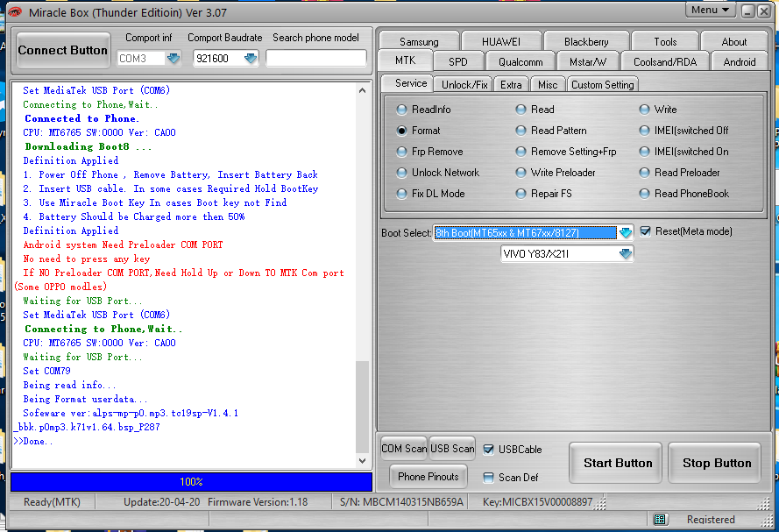This screenshot has width=779, height=532.
Task: Open the Comport inf COM3 dropdown arrow
Action: (174, 58)
